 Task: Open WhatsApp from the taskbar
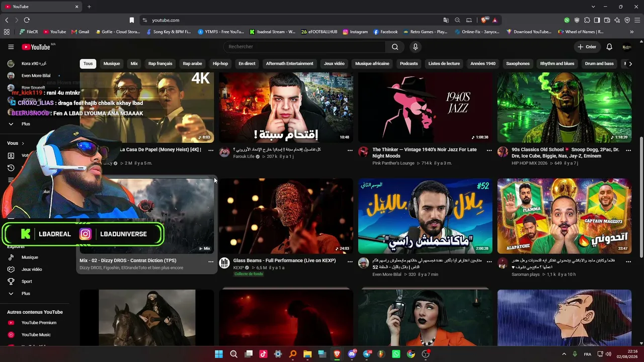(x=396, y=354)
